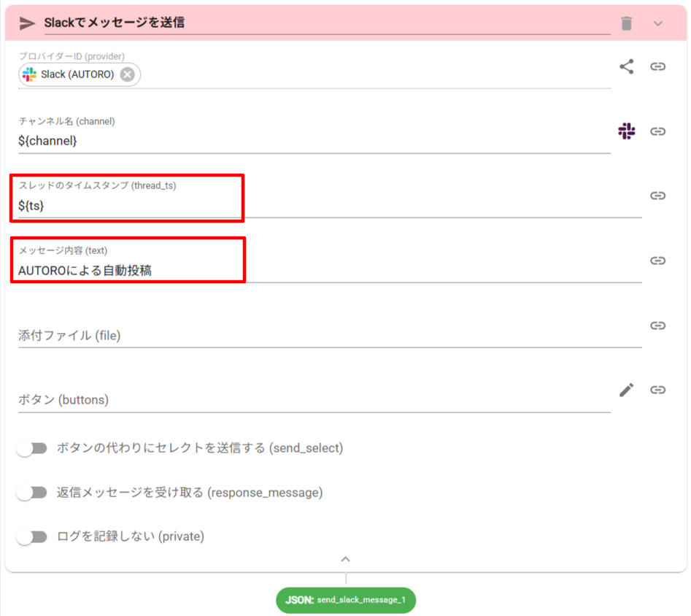Select the Slack (AUTORO) provider chip
Screen dimensions: 691x616
[80, 74]
